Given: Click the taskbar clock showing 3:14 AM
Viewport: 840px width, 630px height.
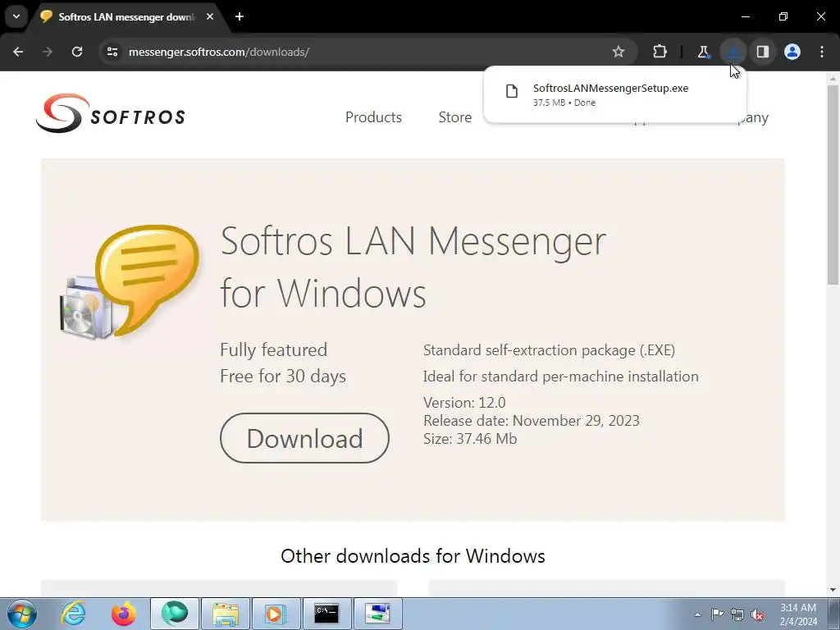Looking at the screenshot, I should pos(798,614).
